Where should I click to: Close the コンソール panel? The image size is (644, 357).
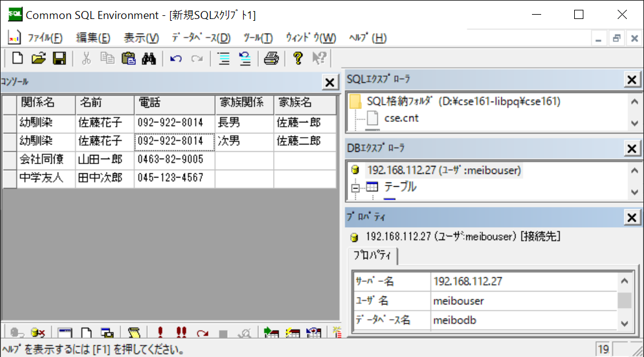(329, 82)
